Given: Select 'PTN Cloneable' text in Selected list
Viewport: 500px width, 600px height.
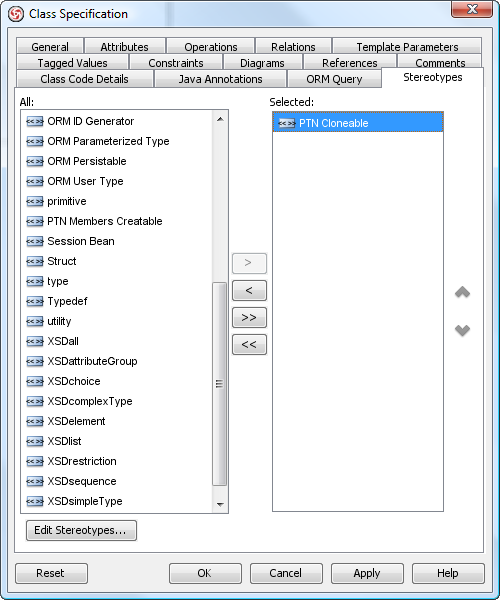Looking at the screenshot, I should coord(334,123).
